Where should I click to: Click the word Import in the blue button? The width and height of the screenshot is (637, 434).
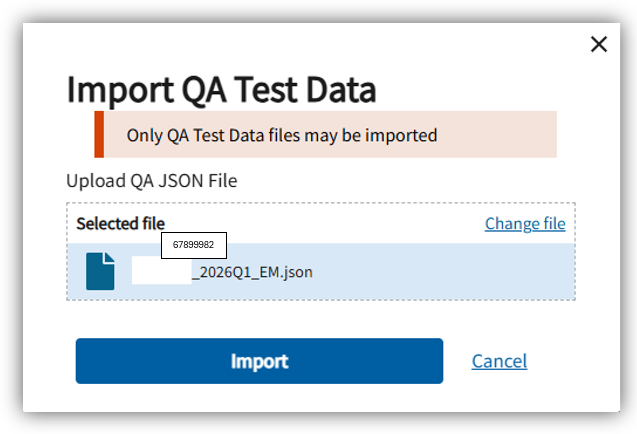(259, 361)
